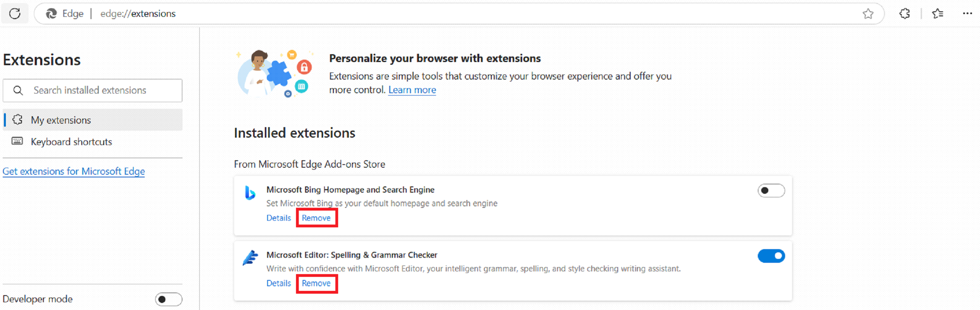Click the magnifier icon in the search box
Viewport: 980px width, 310px height.
click(x=18, y=90)
